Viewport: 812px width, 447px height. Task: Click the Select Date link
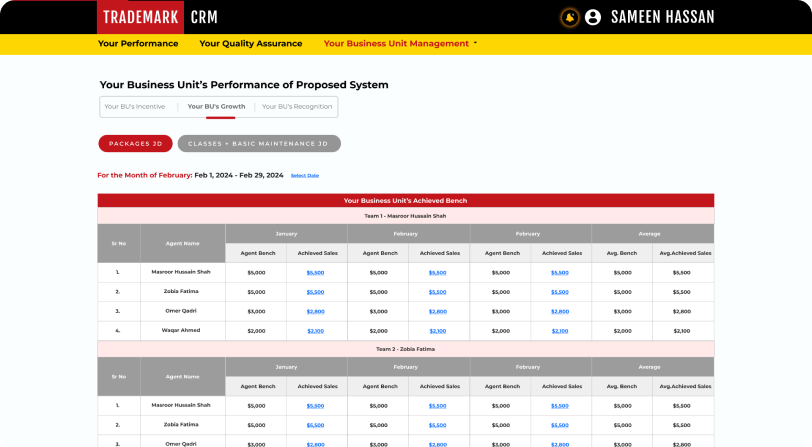pyautogui.click(x=305, y=175)
